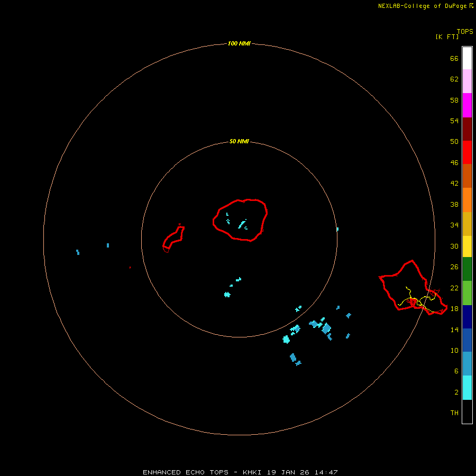
Task: Click the gold legend swatch
Action: point(467,224)
